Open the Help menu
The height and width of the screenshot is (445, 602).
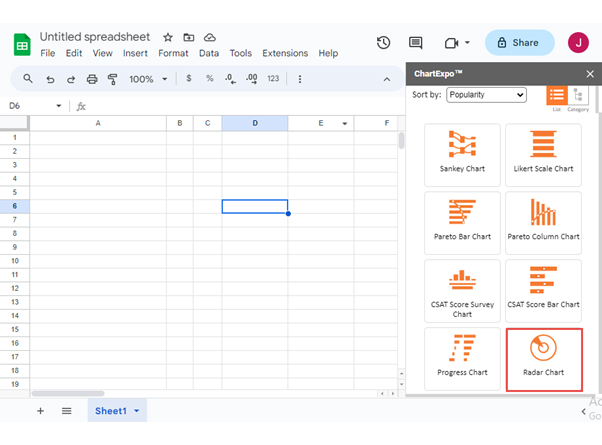(328, 53)
